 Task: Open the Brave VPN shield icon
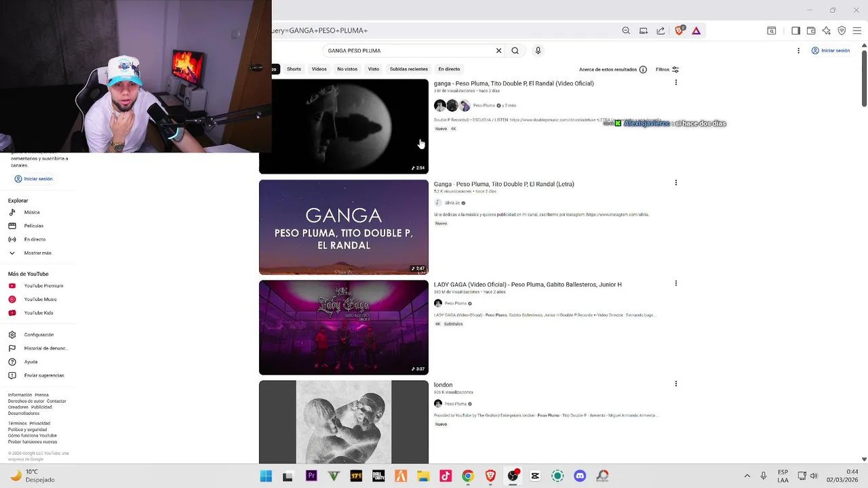842,30
